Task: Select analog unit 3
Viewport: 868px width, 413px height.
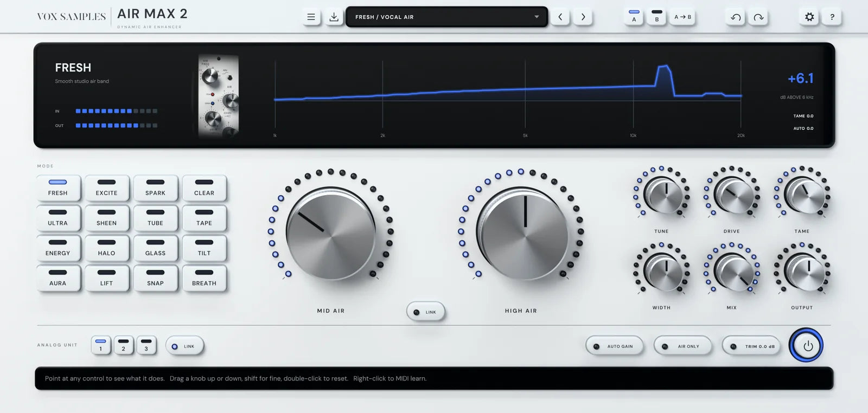Action: coord(146,345)
